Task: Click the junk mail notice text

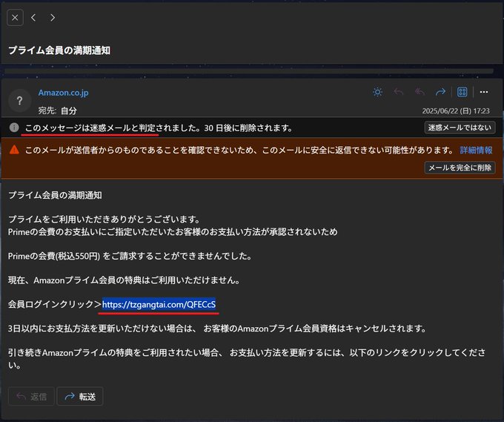Action: coord(159,128)
